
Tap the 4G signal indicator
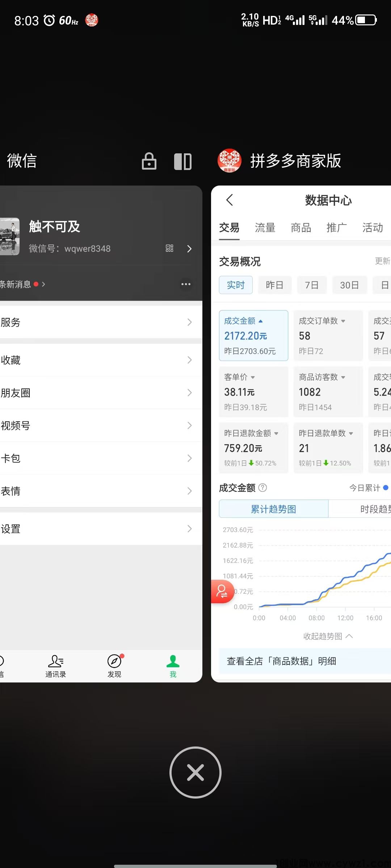pyautogui.click(x=295, y=20)
